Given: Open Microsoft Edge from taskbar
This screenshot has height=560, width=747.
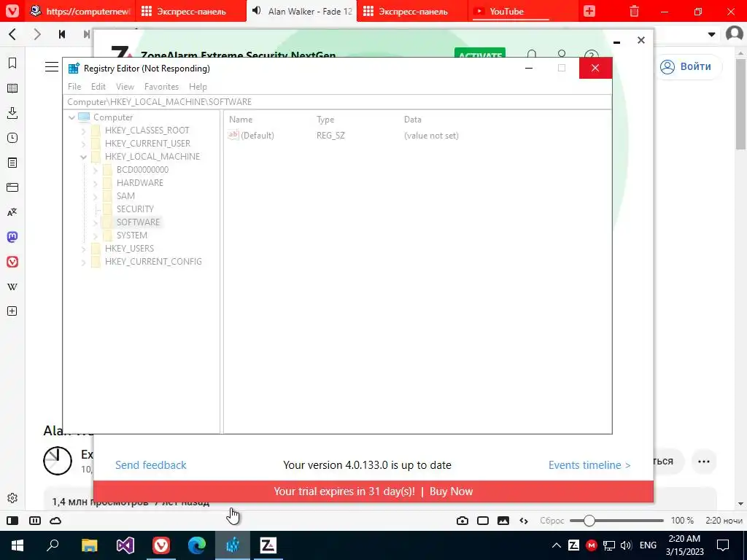Looking at the screenshot, I should click(x=197, y=545).
